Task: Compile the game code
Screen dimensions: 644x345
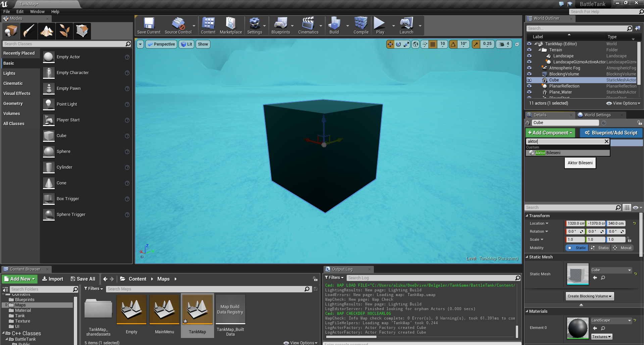Action: [361, 26]
